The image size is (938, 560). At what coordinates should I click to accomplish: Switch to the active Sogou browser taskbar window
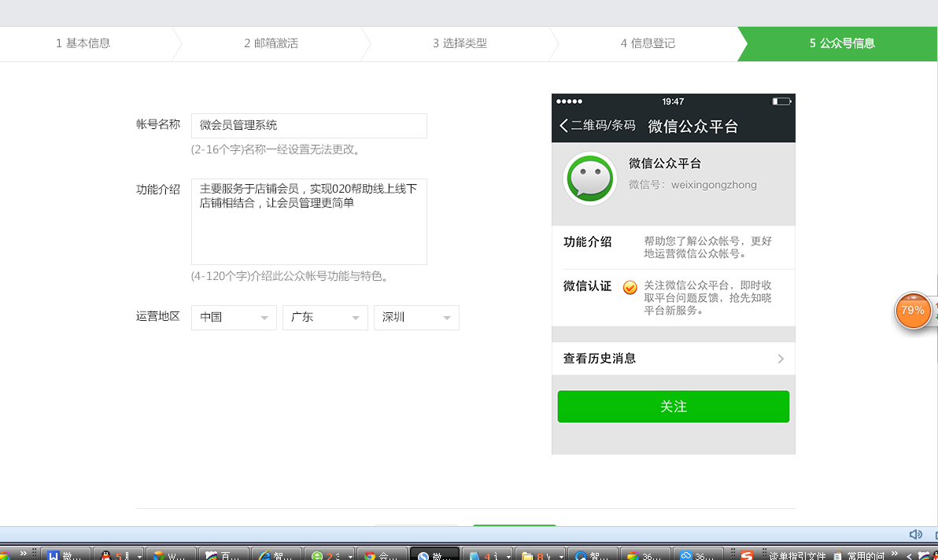tap(434, 554)
